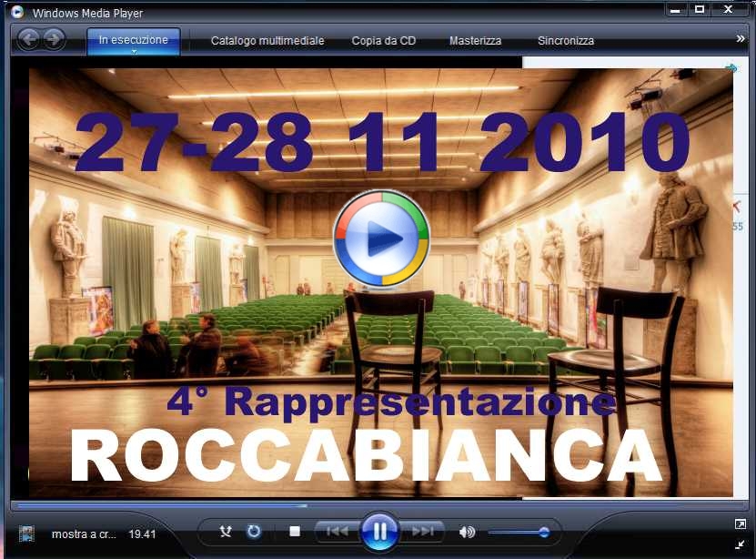Screen dimensions: 756x559
Task: Pause the video with the pause button
Action: (379, 532)
